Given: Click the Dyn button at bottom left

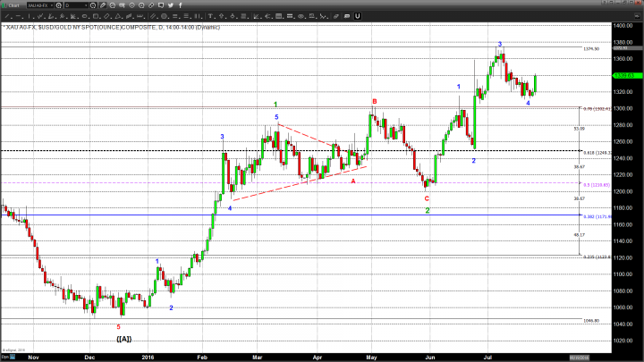Looking at the screenshot, I should tap(4, 358).
